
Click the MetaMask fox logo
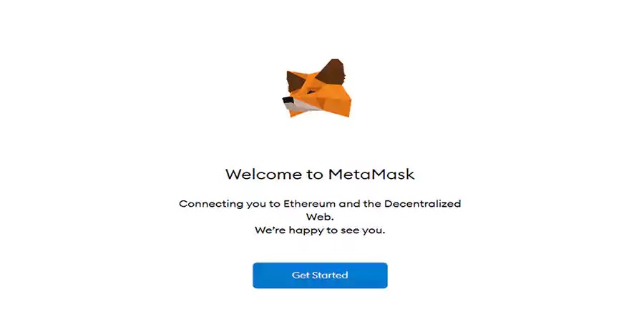(x=317, y=88)
